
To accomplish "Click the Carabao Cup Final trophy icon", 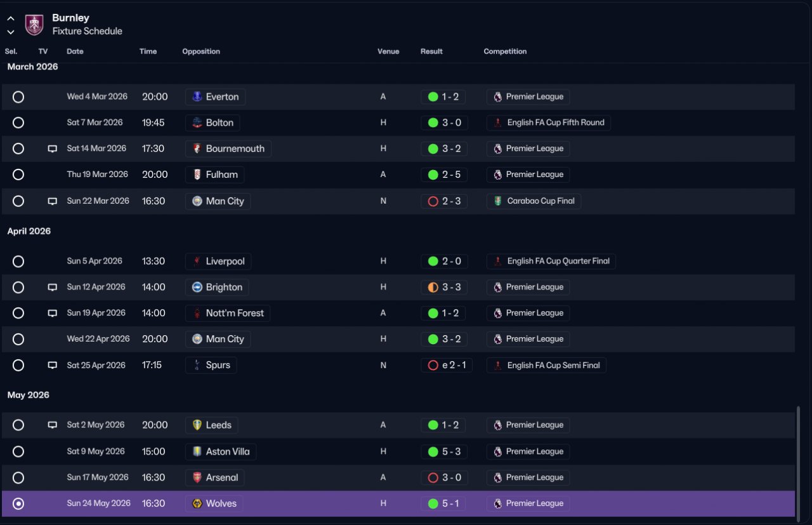I will [498, 201].
